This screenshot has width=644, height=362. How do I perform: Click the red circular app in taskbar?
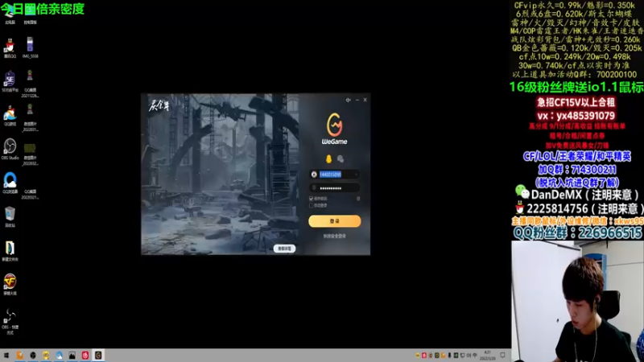[x=85, y=356]
